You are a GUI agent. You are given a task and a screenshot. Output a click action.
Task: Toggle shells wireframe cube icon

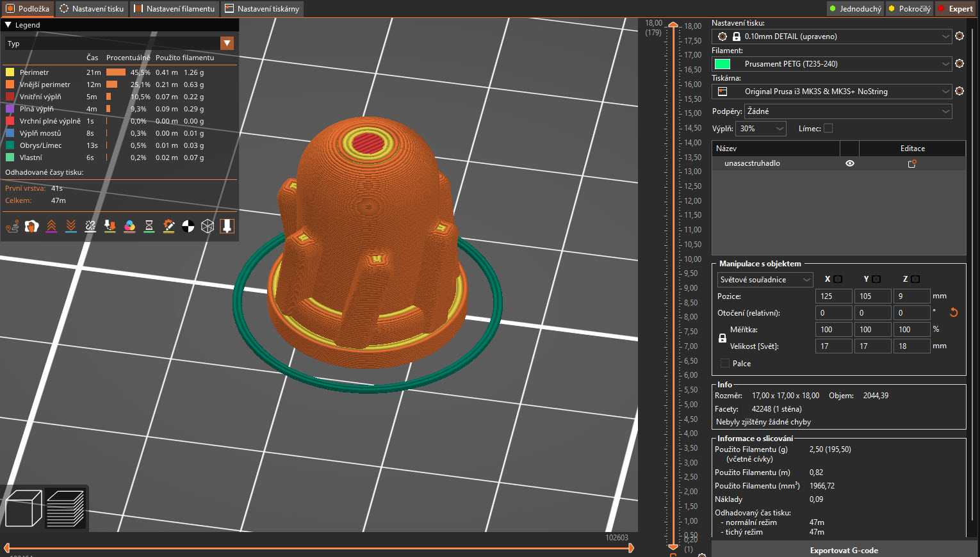(x=208, y=226)
